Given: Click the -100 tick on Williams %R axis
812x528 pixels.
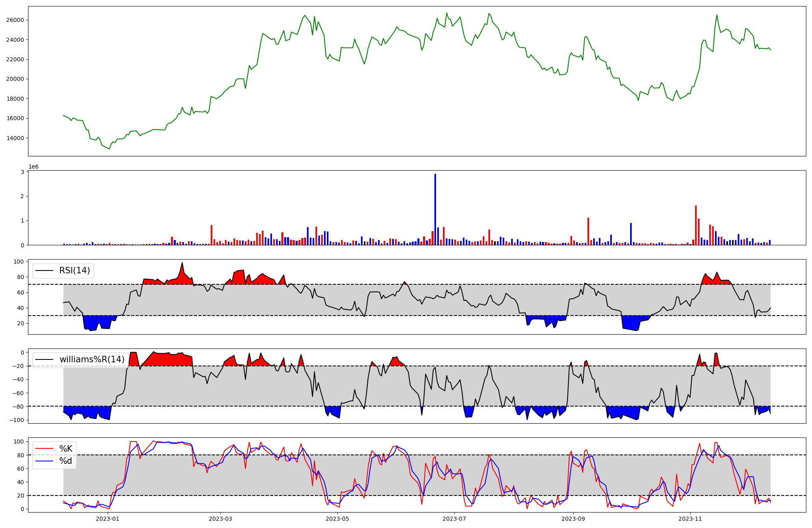Looking at the screenshot, I should [16, 420].
